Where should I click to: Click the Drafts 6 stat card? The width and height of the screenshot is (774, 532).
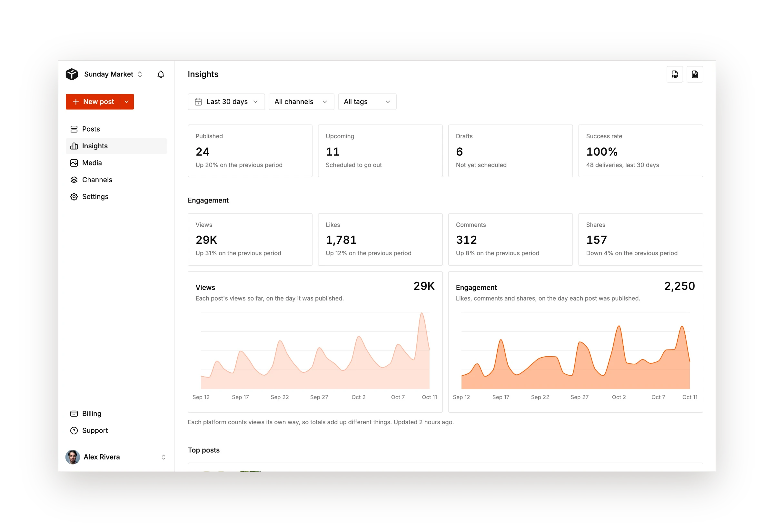tap(510, 151)
